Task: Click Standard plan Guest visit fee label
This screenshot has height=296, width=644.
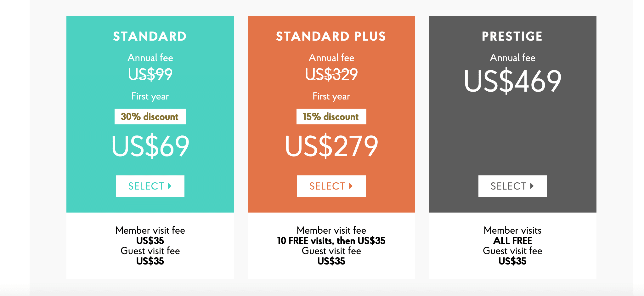Action: coord(150,251)
